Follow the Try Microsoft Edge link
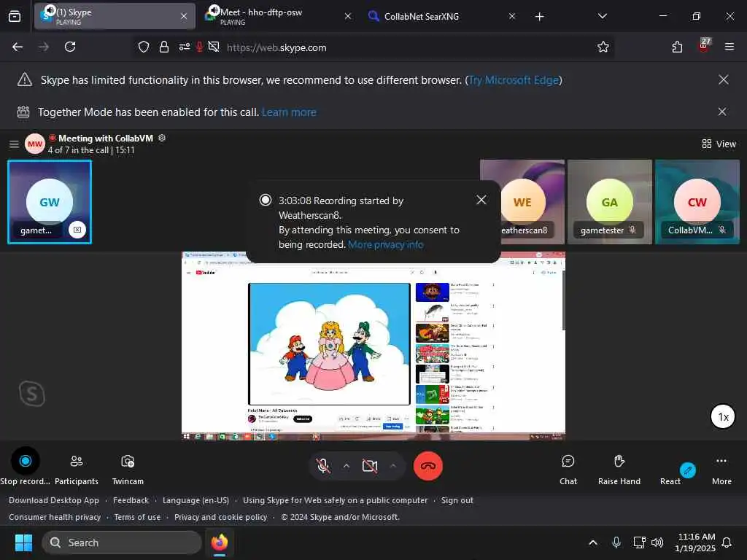The width and height of the screenshot is (747, 560). point(514,80)
